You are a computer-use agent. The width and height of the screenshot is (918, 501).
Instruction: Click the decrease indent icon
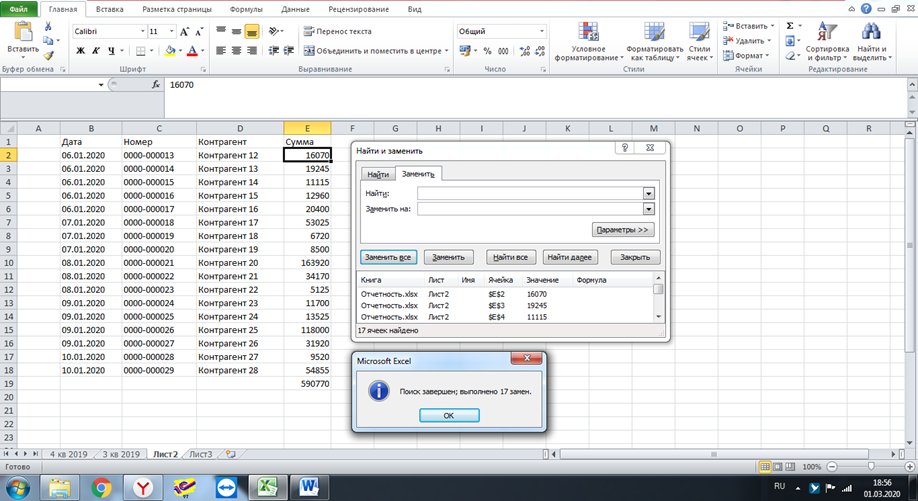coord(273,51)
